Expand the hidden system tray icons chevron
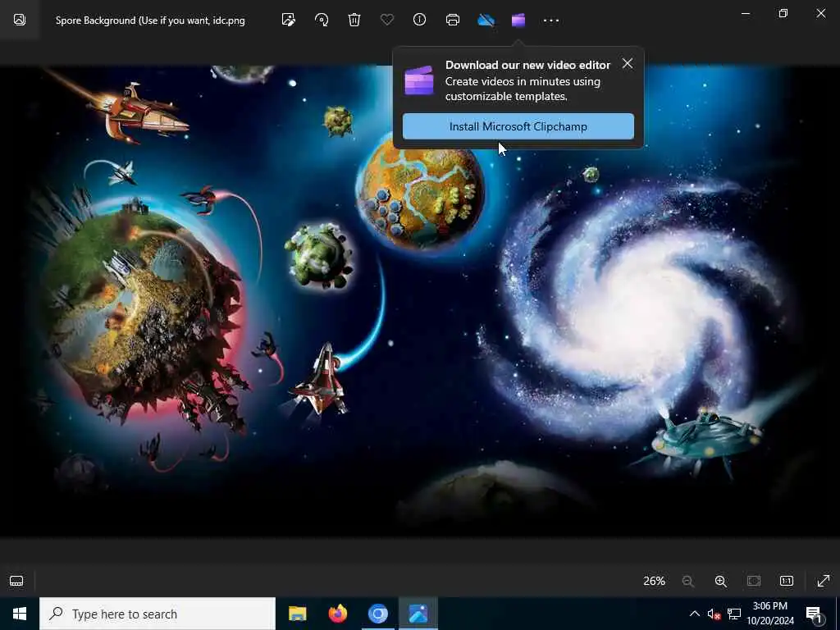840x630 pixels. 694,614
